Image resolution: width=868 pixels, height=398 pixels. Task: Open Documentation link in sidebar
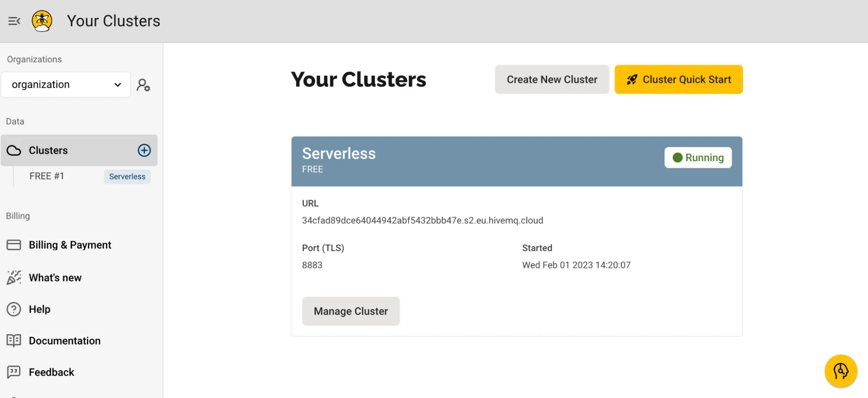[65, 341]
